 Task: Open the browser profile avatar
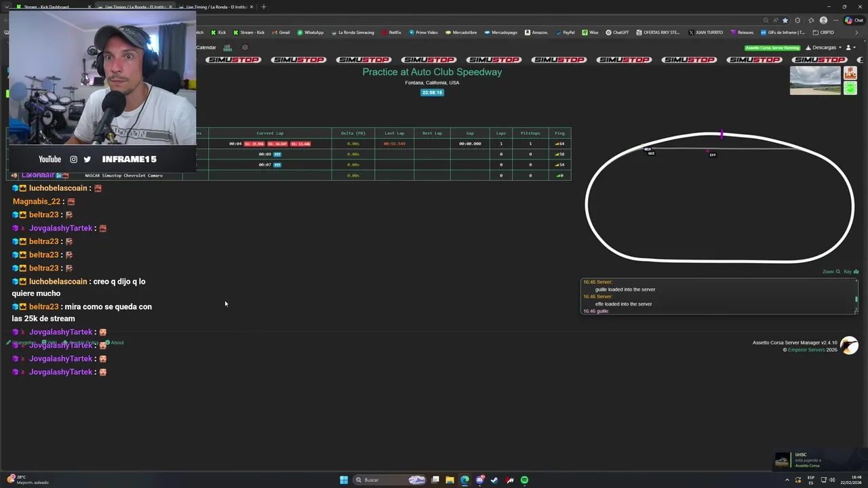(x=823, y=20)
